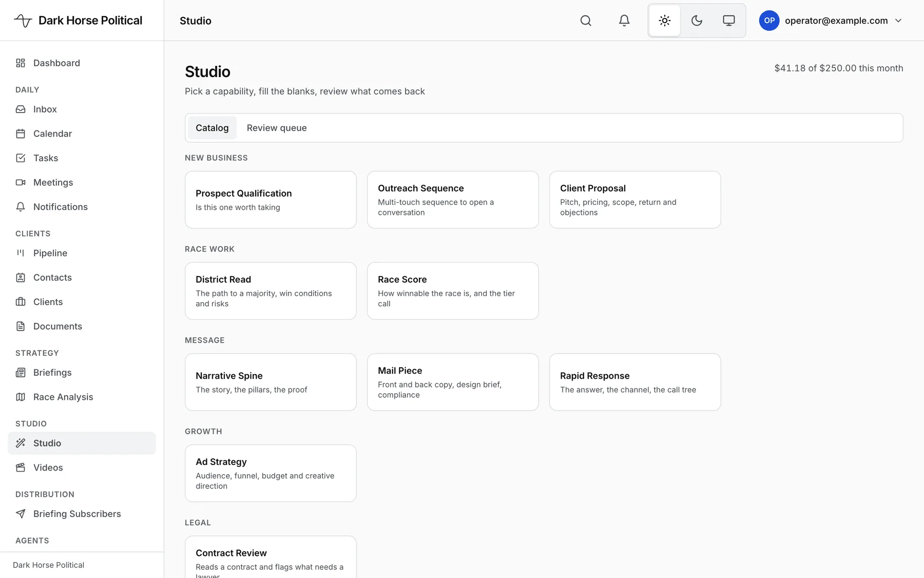Switch to dark theme with the moon icon
The height and width of the screenshot is (578, 924).
(697, 21)
